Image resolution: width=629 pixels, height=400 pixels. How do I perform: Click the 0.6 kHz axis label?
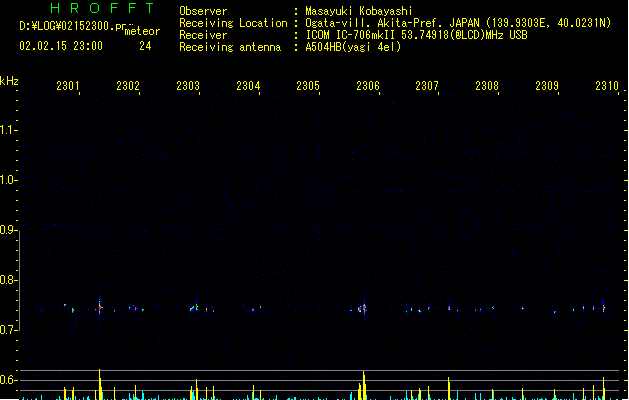tap(8, 380)
